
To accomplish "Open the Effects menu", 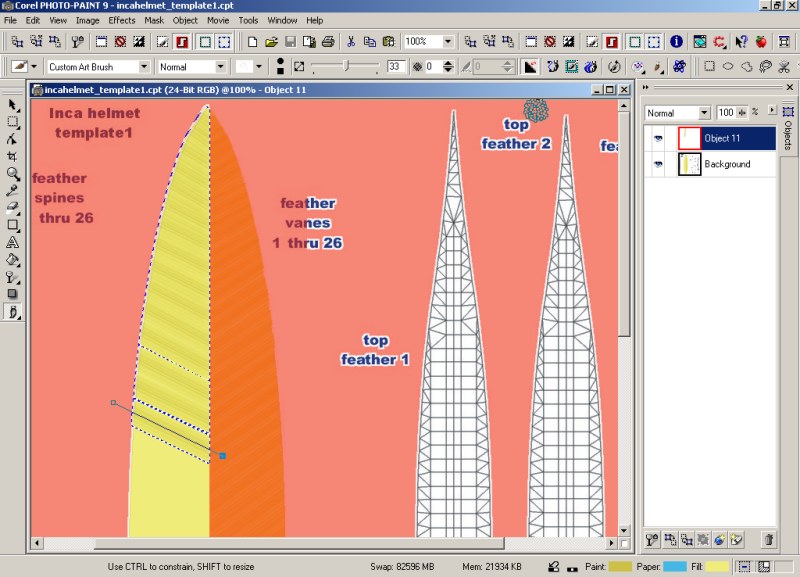I will pos(122,20).
